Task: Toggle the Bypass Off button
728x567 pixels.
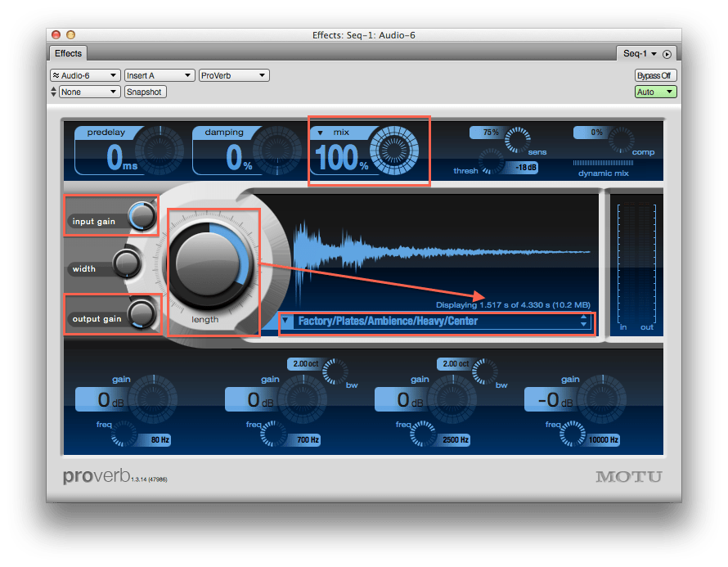Action: [655, 75]
